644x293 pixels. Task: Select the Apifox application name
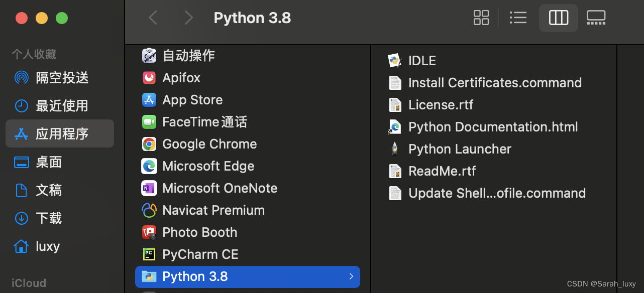click(181, 78)
